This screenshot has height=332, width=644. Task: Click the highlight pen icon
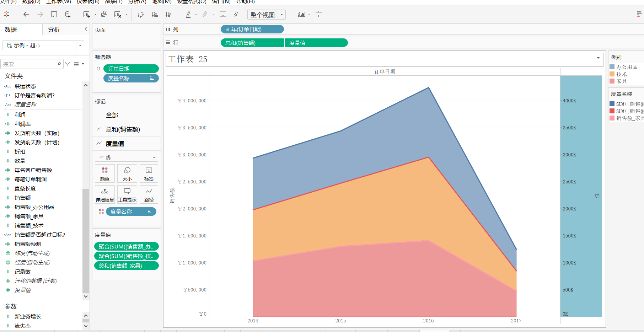188,14
